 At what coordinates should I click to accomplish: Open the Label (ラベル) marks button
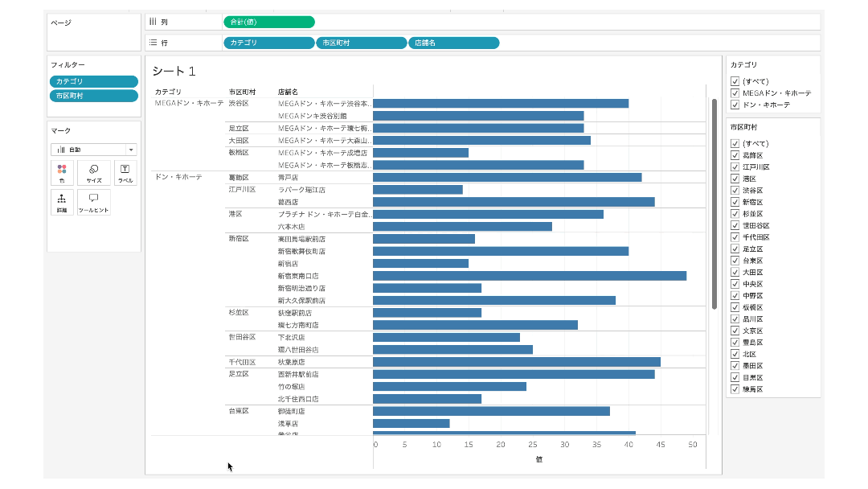click(125, 173)
